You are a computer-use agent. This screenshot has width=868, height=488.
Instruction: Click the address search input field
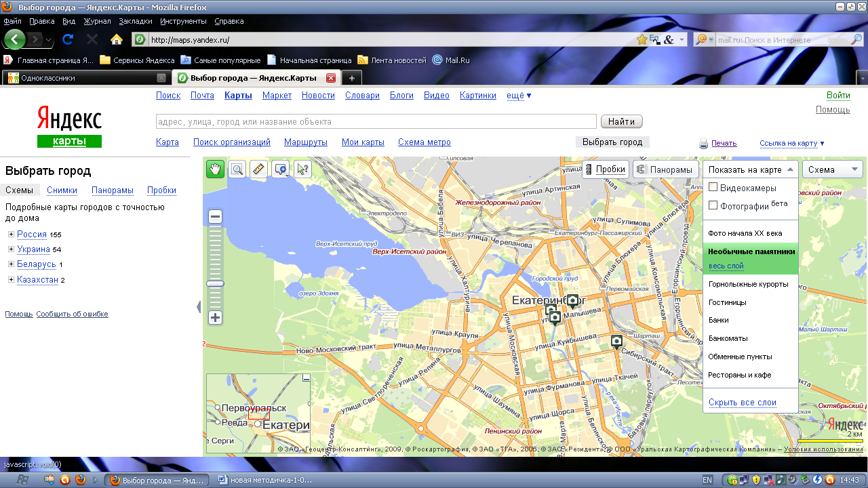pyautogui.click(x=376, y=122)
